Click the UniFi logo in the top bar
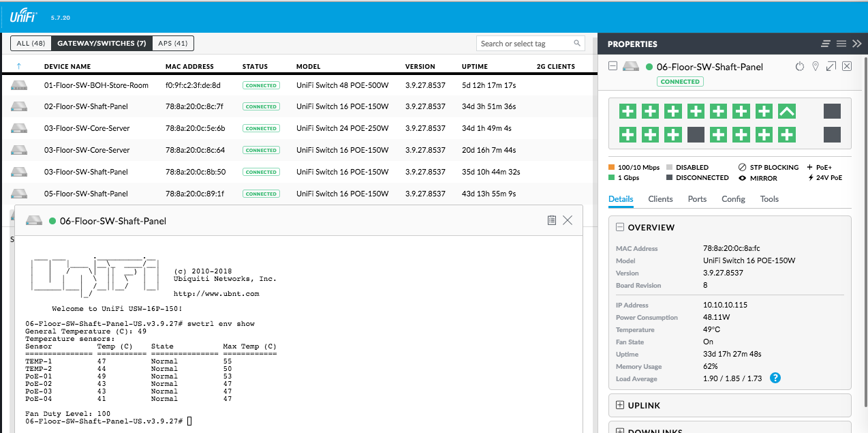The height and width of the screenshot is (433, 868). coord(24,17)
